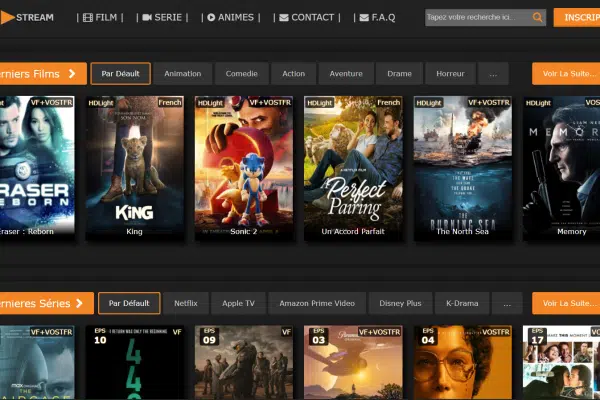This screenshot has height=400, width=600.
Task: Click the camera icon beside SERIE
Action: (147, 18)
